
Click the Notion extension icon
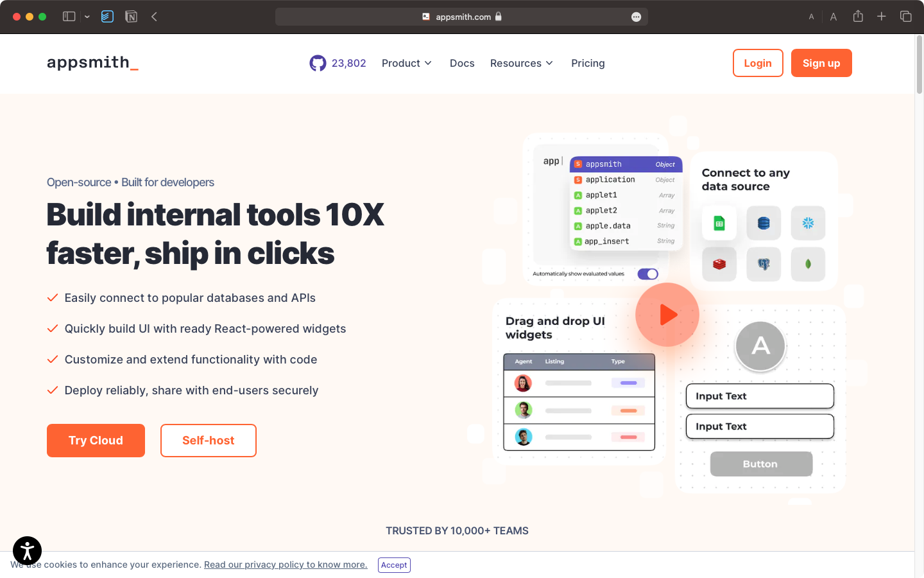(x=131, y=17)
